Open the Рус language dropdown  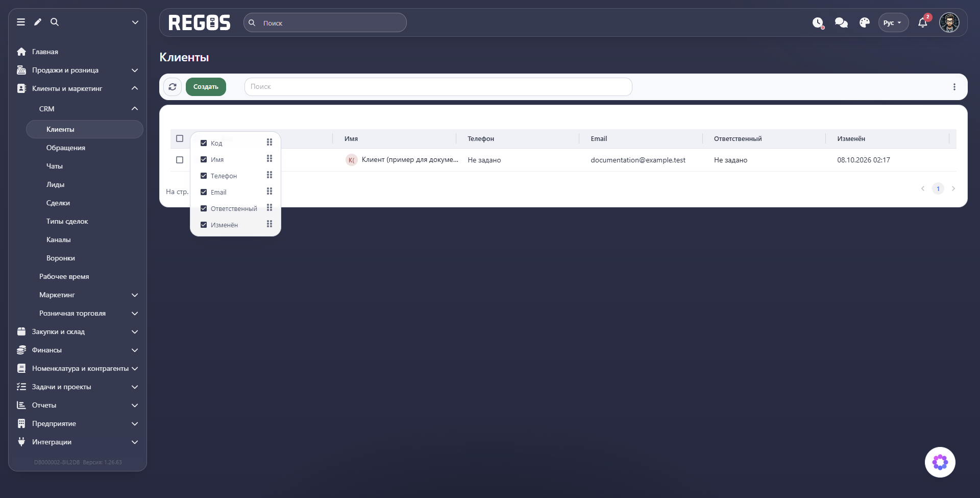(x=893, y=23)
